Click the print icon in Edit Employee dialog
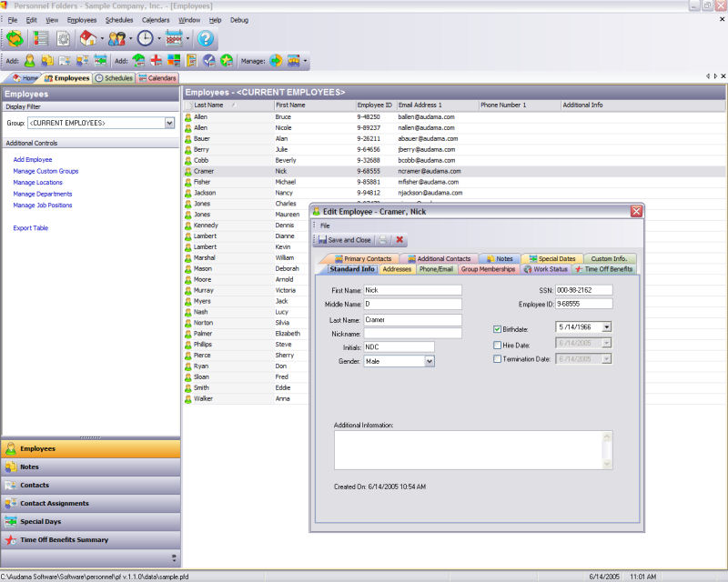The width and height of the screenshot is (728, 582). click(383, 240)
